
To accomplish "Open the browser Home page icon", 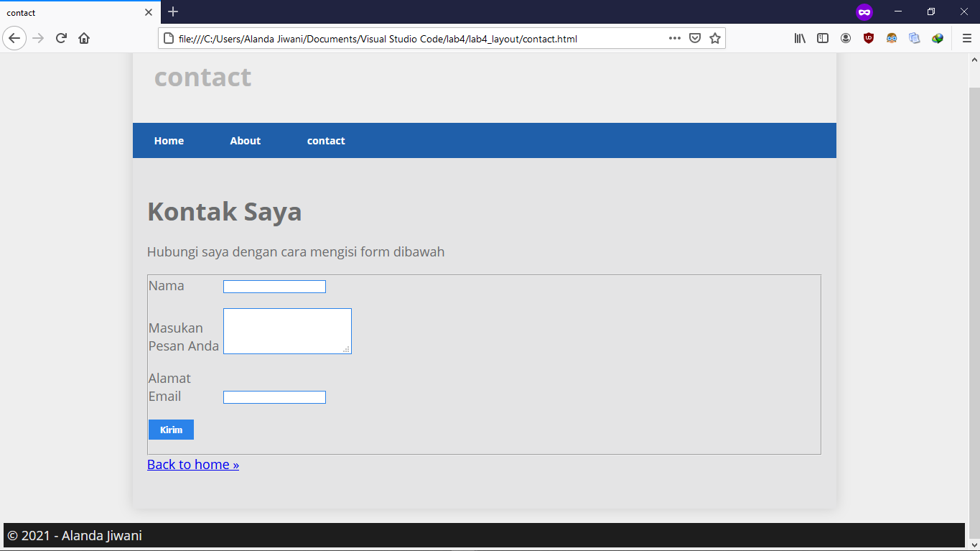I will (x=84, y=38).
